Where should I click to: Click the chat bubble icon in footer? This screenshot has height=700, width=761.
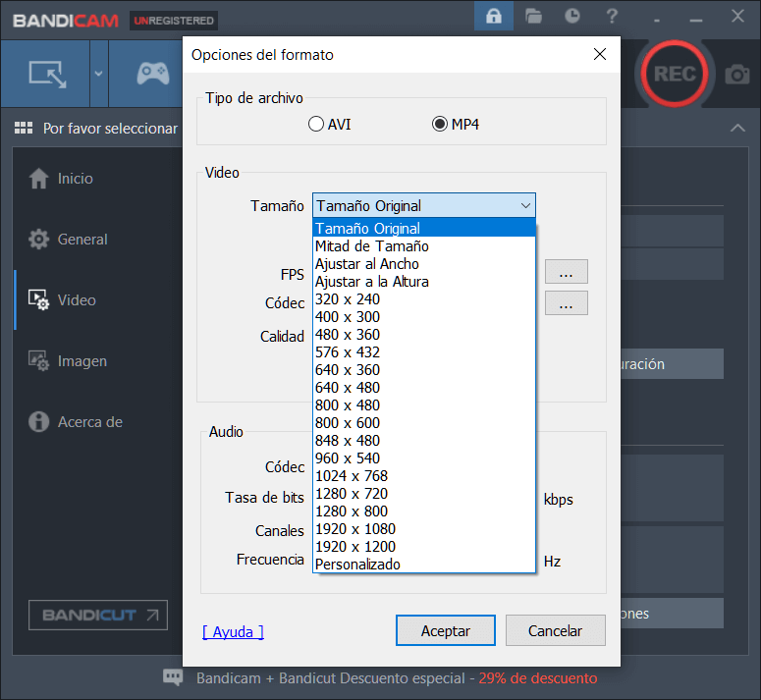point(173,677)
